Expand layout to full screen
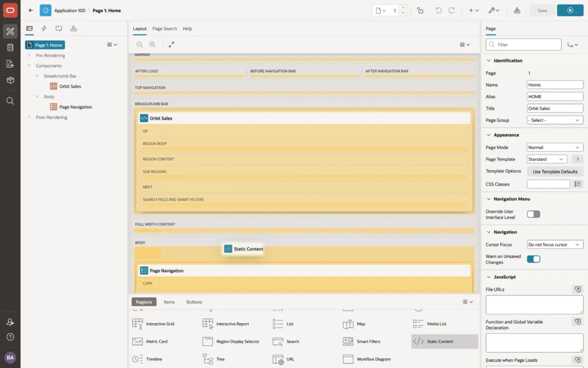 tap(171, 45)
